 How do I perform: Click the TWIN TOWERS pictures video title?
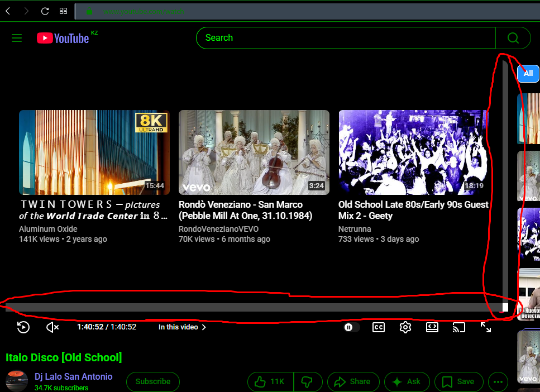pos(93,210)
